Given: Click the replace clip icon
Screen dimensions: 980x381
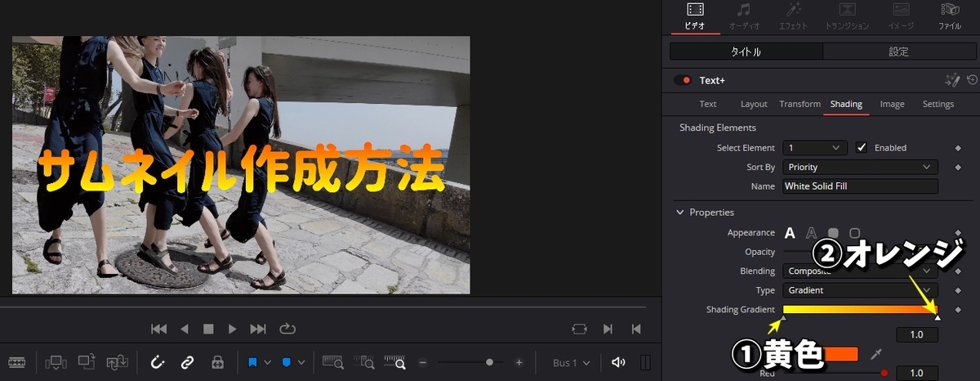Looking at the screenshot, I should pos(117,362).
